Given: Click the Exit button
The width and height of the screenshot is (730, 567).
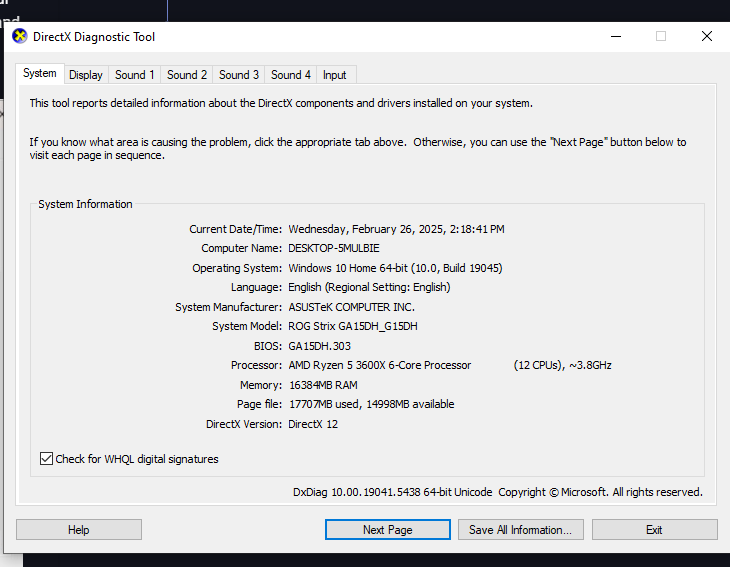Looking at the screenshot, I should coord(655,530).
